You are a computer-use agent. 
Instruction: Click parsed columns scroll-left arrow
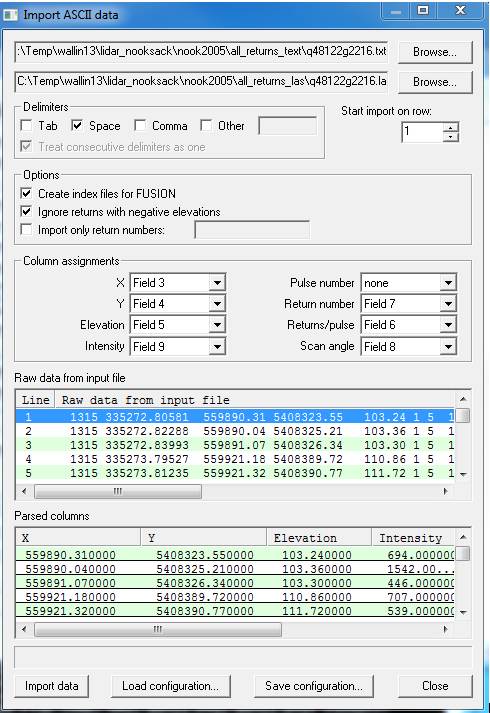click(x=24, y=629)
